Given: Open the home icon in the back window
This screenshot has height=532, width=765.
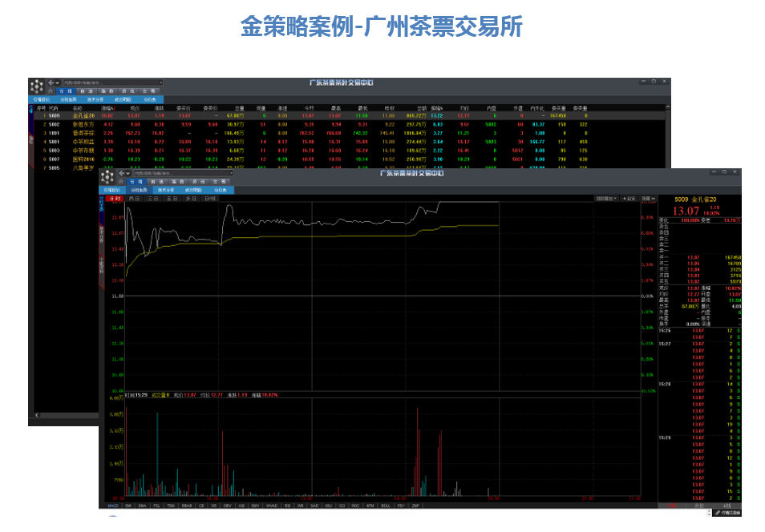Looking at the screenshot, I should pos(50,91).
